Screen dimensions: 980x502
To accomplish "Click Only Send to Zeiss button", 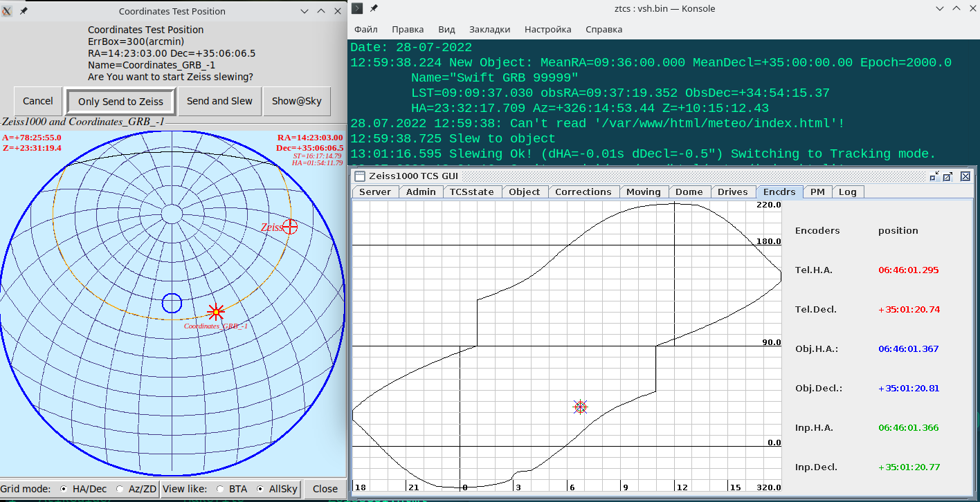I will click(x=120, y=102).
